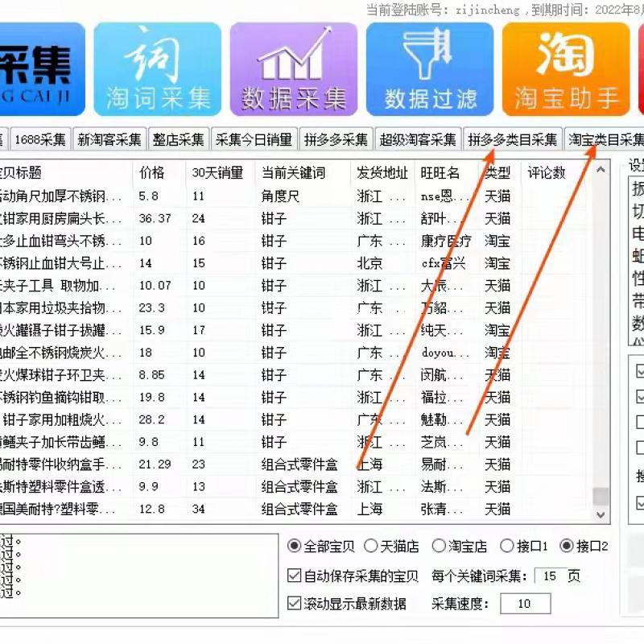This screenshot has height=644, width=644.
Task: Select the sales cell 34
Action: [199, 509]
